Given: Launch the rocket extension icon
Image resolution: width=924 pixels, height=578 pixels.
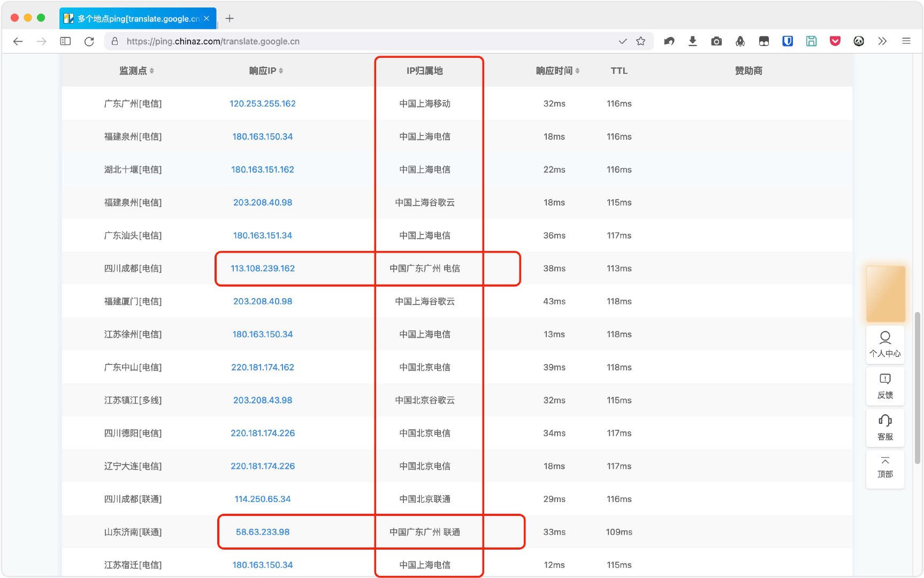Looking at the screenshot, I should pos(740,41).
